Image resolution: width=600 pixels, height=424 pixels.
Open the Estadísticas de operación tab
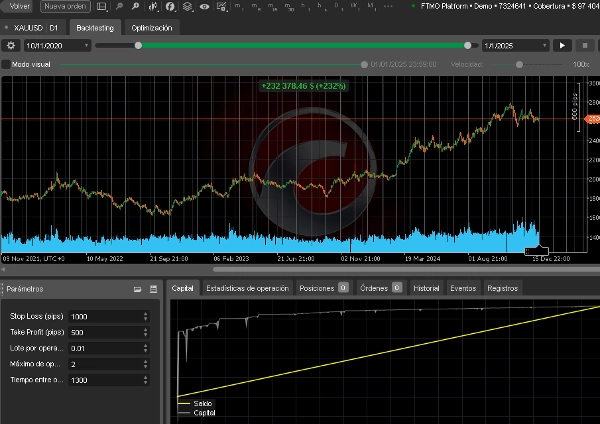click(246, 288)
